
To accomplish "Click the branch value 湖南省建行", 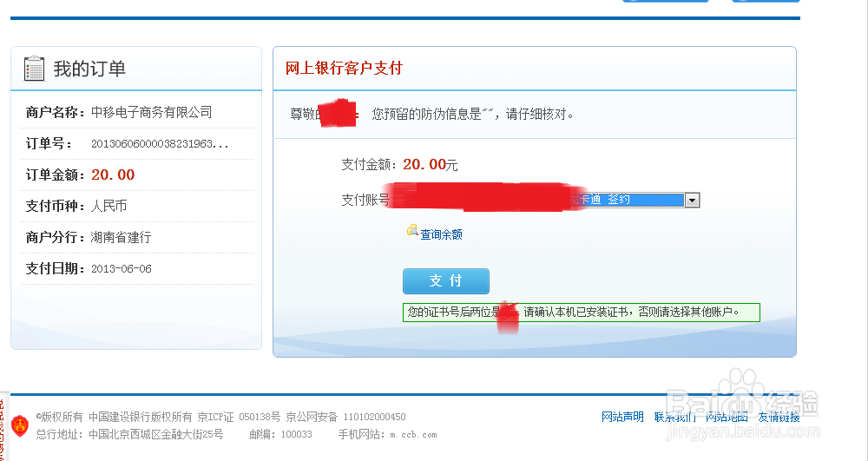I will [x=122, y=237].
